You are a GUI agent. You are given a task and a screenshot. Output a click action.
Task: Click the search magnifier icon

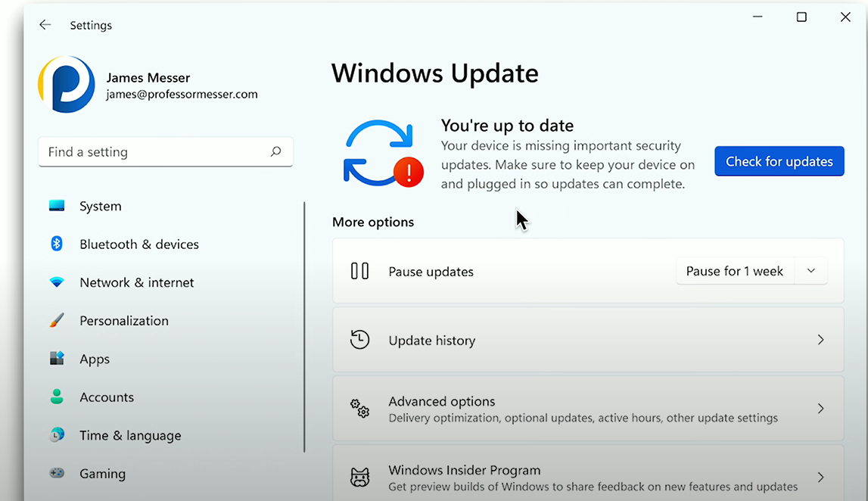coord(276,152)
